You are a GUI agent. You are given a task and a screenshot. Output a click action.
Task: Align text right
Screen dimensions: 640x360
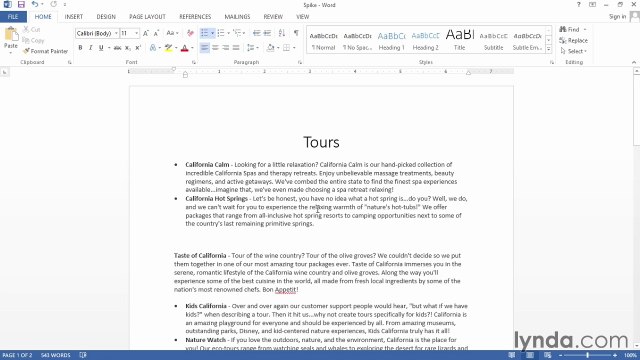(x=225, y=48)
